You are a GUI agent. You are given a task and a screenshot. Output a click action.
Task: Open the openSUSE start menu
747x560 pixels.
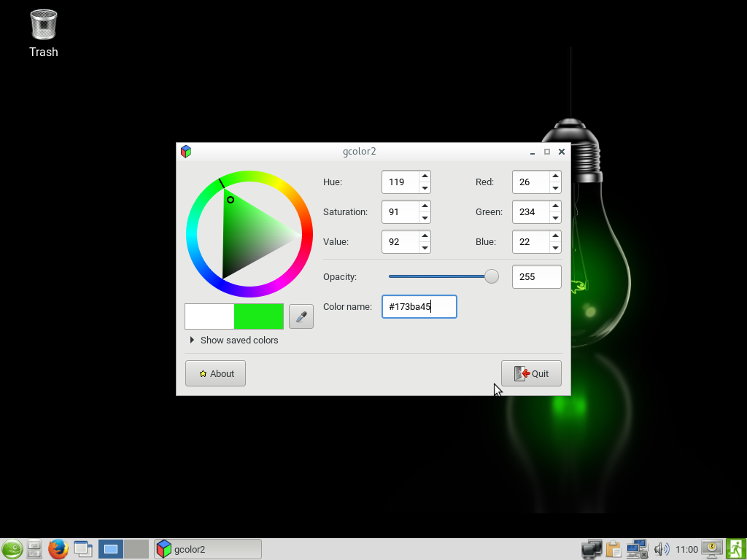click(x=12, y=549)
